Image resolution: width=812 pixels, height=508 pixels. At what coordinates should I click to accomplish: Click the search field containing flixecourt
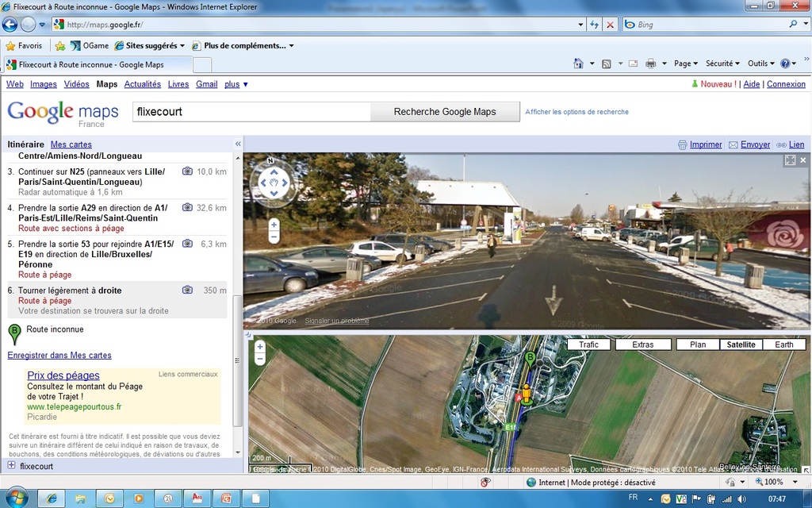(x=251, y=112)
